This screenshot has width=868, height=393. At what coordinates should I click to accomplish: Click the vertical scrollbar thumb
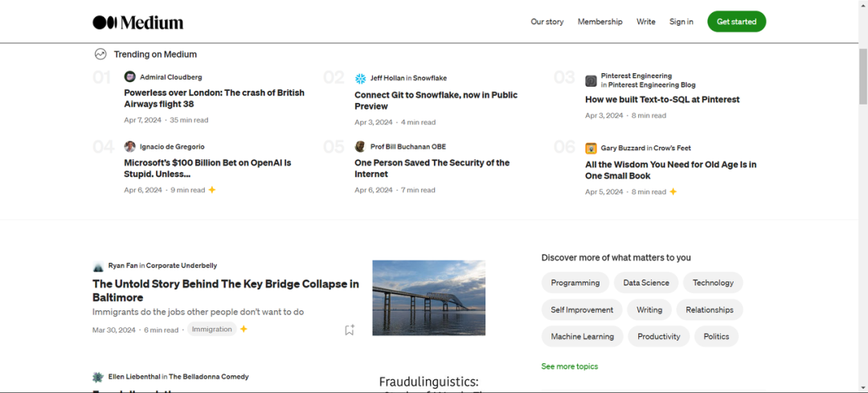point(863,76)
